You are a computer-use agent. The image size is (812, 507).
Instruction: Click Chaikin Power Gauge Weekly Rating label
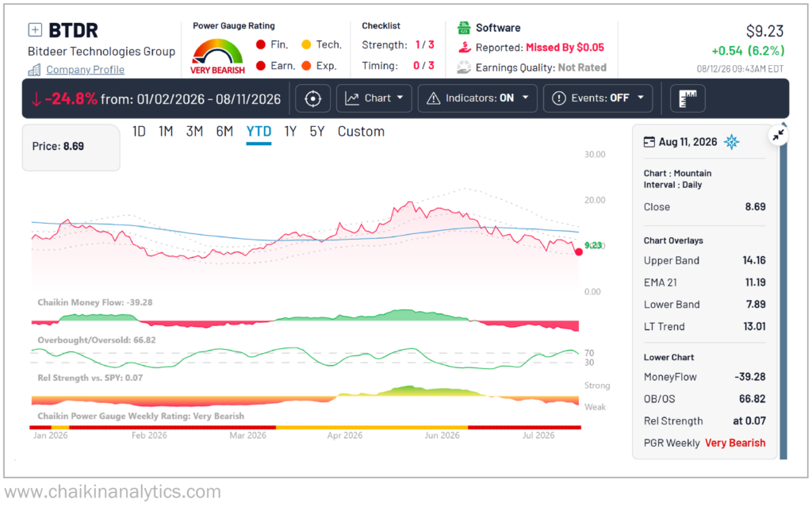141,417
